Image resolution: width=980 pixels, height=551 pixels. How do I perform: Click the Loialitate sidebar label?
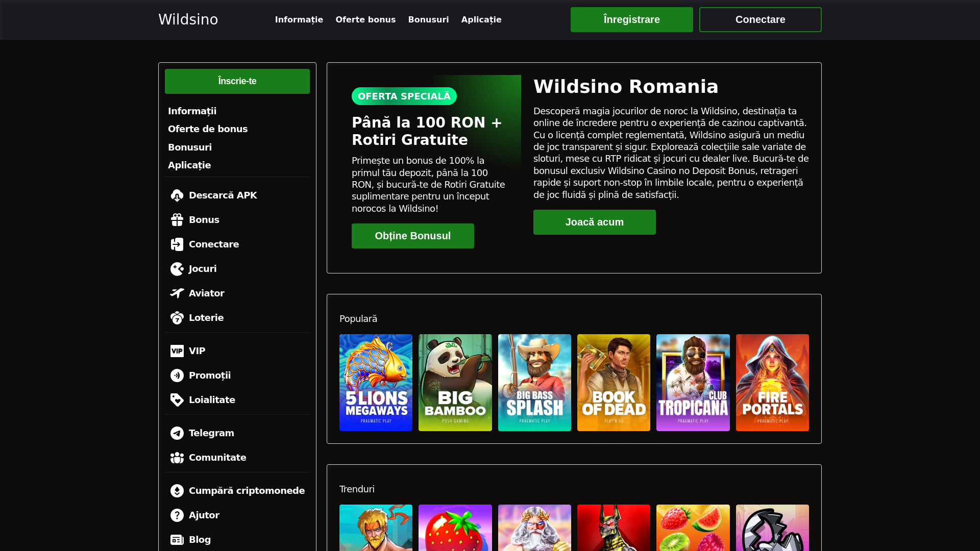click(212, 400)
